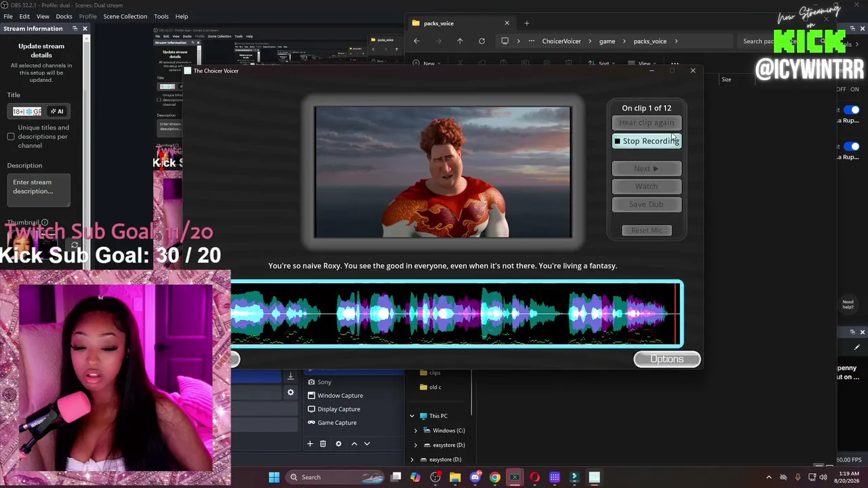Go back in File Explorer
Screen dimensions: 868x488
click(x=416, y=41)
